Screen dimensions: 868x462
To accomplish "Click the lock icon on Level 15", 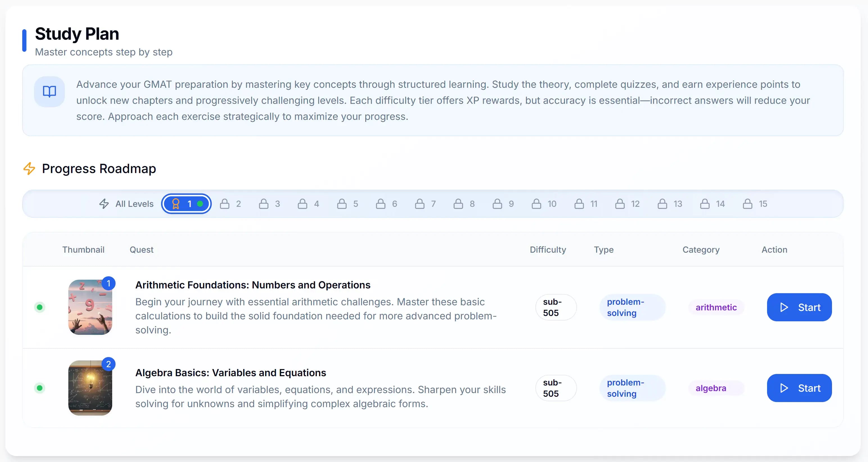I will pos(747,203).
